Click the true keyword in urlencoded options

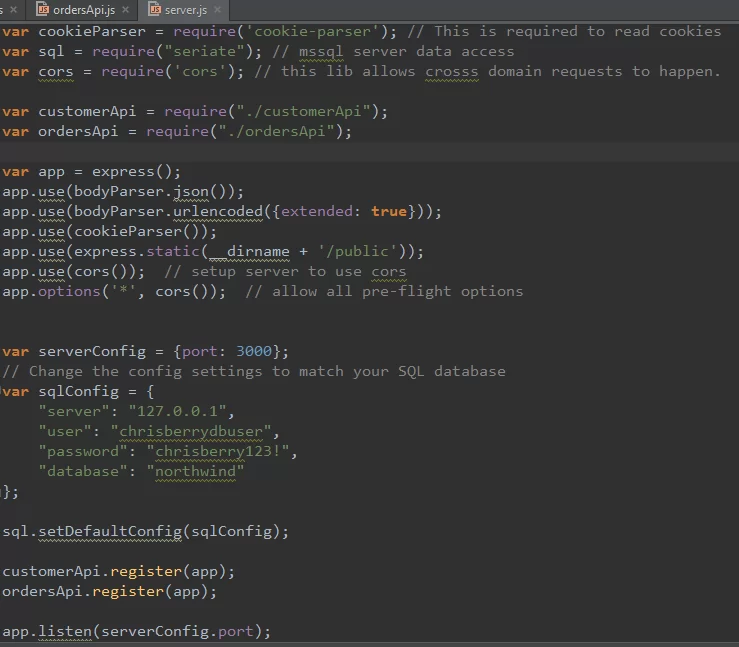[389, 211]
